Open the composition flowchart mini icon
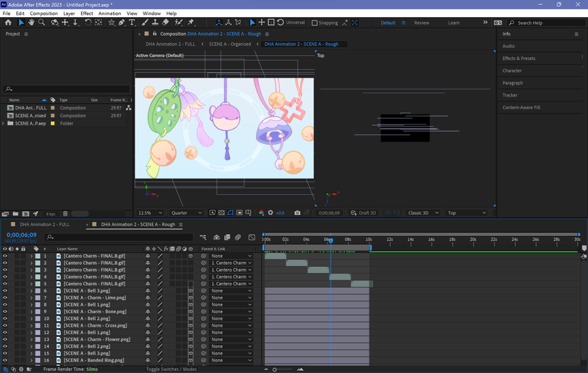 click(x=203, y=238)
